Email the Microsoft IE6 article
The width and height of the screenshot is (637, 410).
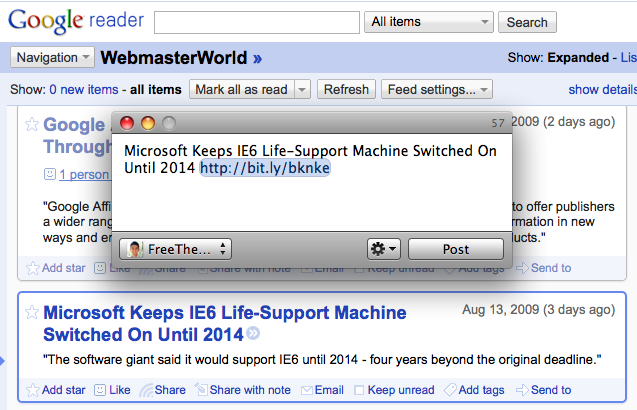[x=323, y=390]
